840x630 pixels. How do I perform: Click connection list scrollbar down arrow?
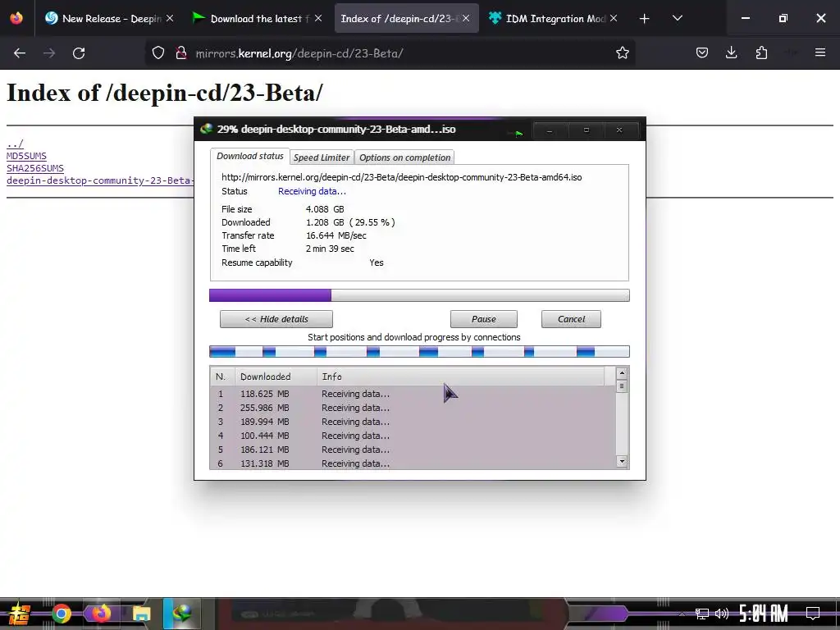pos(622,461)
